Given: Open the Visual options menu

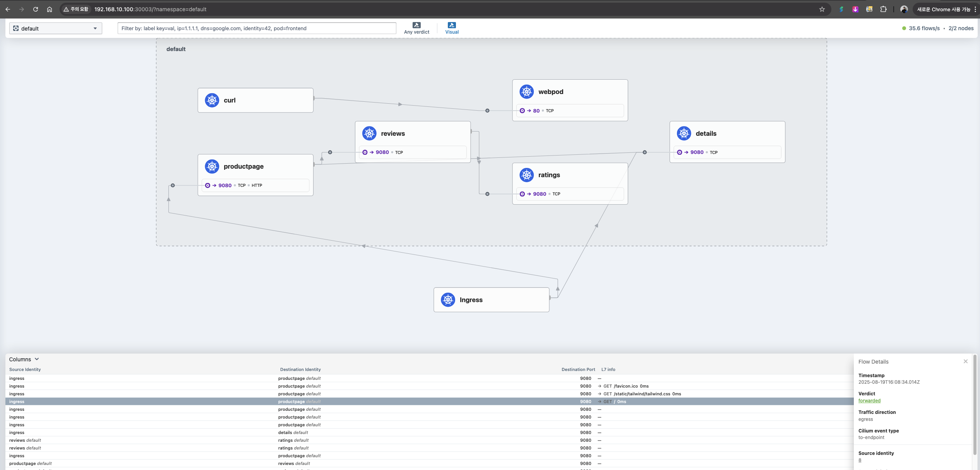Looking at the screenshot, I should (x=452, y=28).
